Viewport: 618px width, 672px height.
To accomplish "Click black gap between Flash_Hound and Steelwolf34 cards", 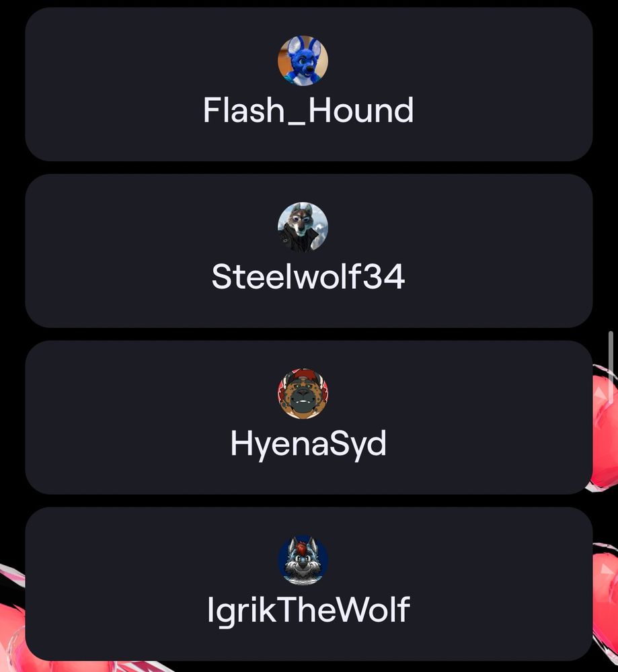I will [309, 167].
